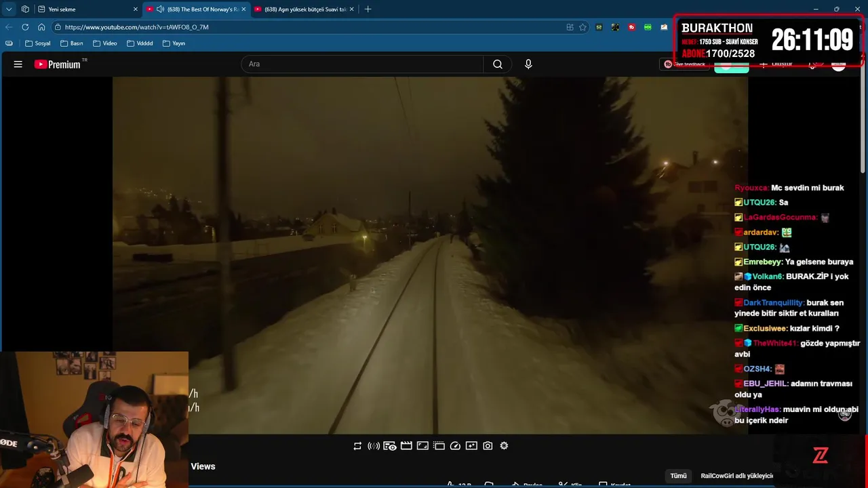Mute the audio-playing tab's speaker icon
Image resolution: width=868 pixels, height=488 pixels.
click(x=160, y=9)
